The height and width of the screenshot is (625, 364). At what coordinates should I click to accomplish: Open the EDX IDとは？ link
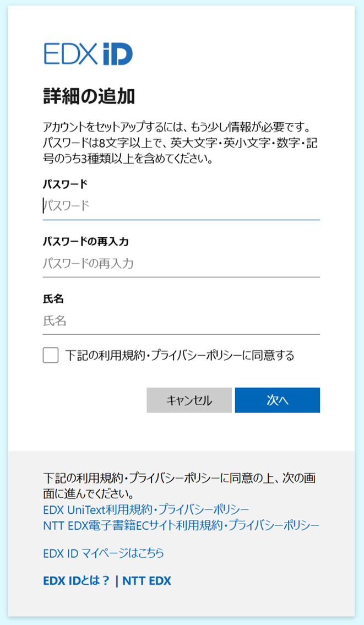tap(77, 580)
